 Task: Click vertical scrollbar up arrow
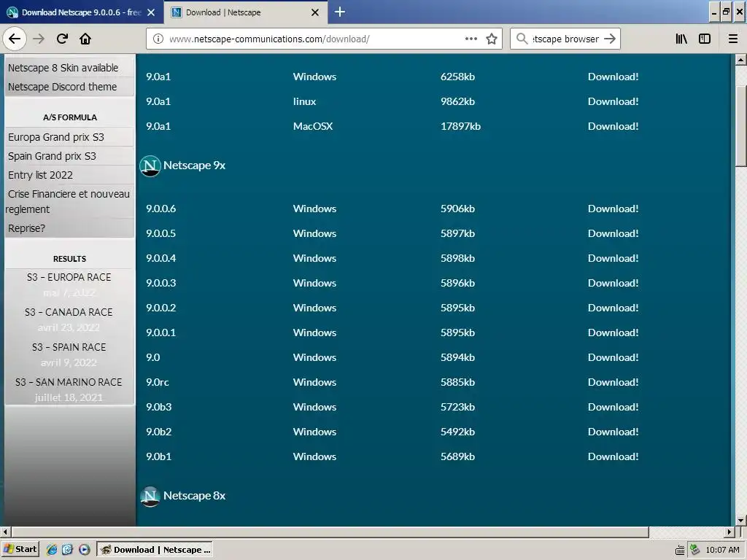tap(741, 60)
